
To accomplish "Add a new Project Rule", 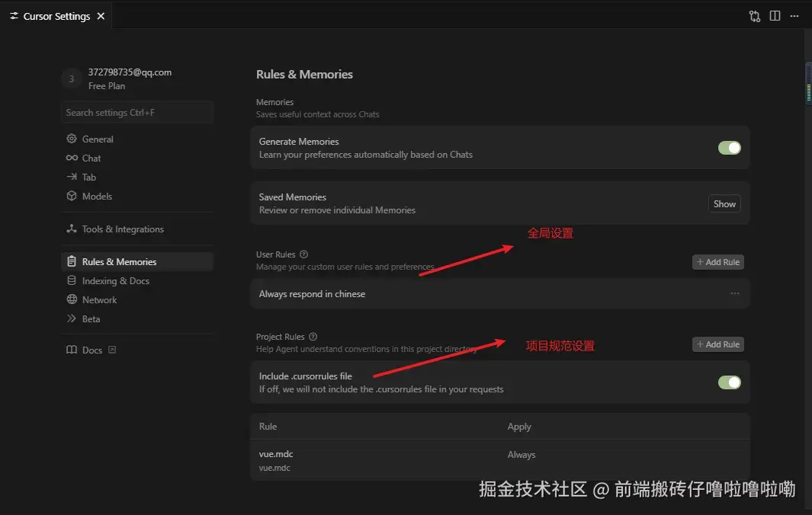I will (718, 344).
